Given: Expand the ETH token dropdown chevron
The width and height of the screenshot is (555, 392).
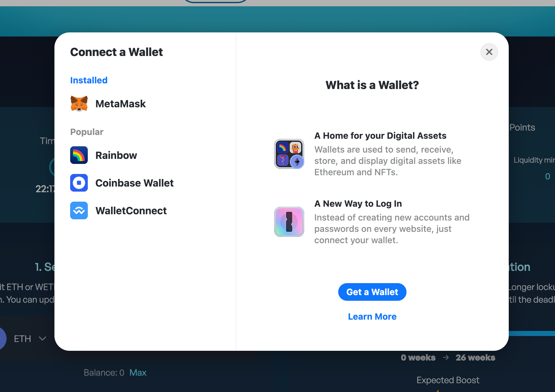Looking at the screenshot, I should pyautogui.click(x=42, y=339).
